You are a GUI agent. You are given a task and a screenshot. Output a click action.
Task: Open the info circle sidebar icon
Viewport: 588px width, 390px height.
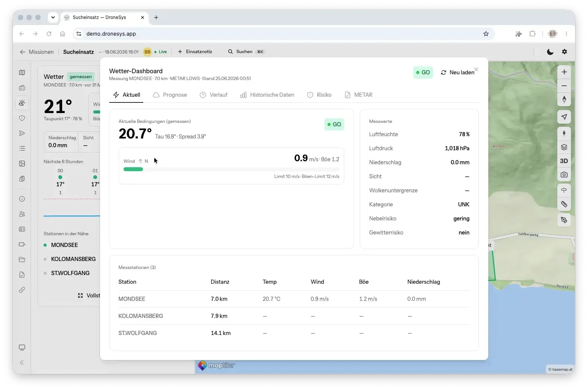point(22,199)
